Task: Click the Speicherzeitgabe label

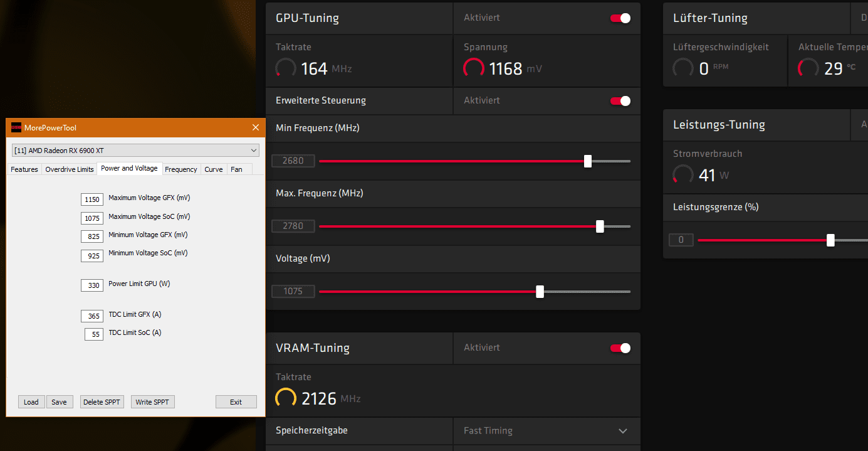Action: 311,431
